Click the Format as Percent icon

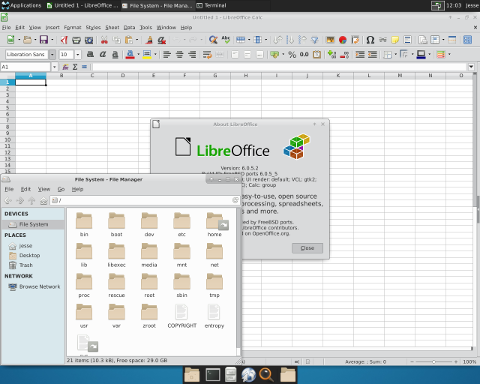[x=292, y=54]
